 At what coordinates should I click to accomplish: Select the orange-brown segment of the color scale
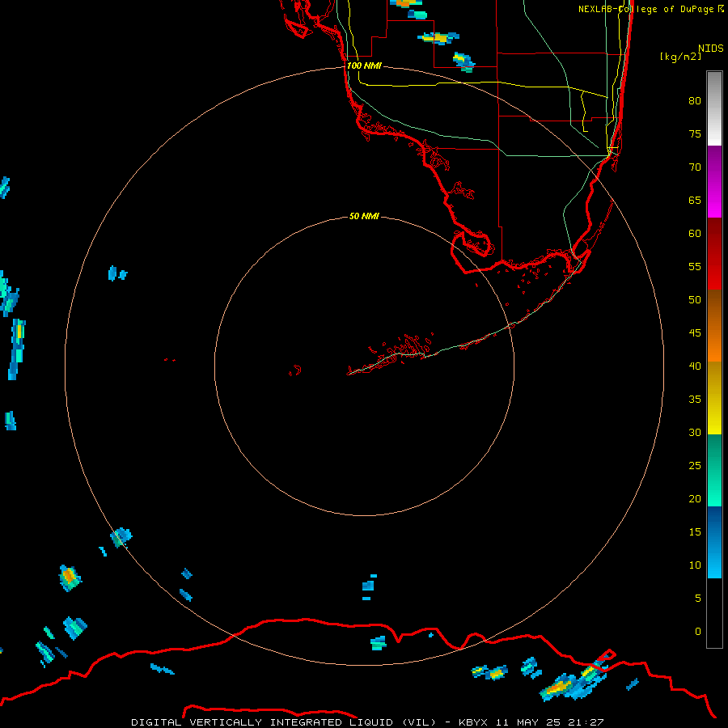714,326
